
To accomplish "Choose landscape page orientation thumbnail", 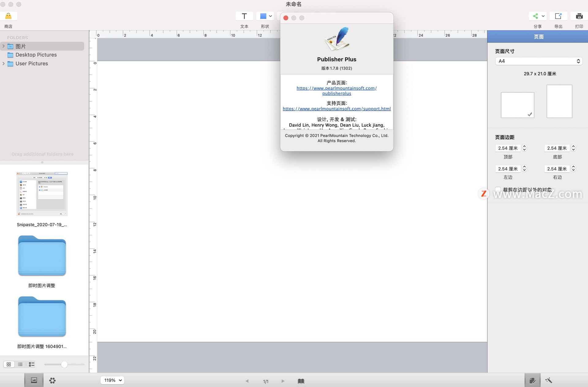I will coord(518,105).
